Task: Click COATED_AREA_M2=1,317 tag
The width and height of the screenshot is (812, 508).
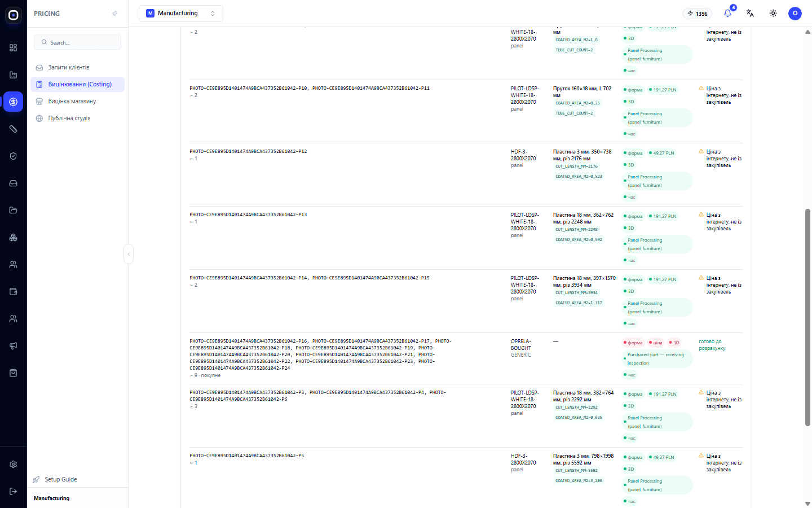Action: pyautogui.click(x=579, y=303)
